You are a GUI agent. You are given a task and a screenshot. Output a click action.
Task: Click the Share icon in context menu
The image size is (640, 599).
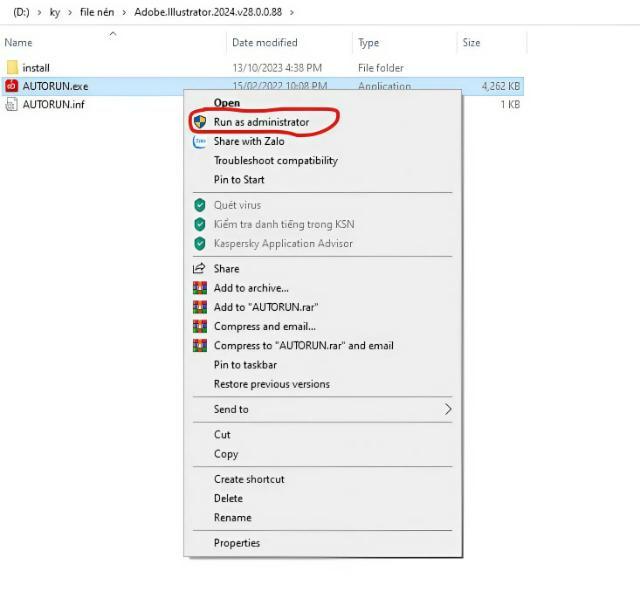coord(199,269)
